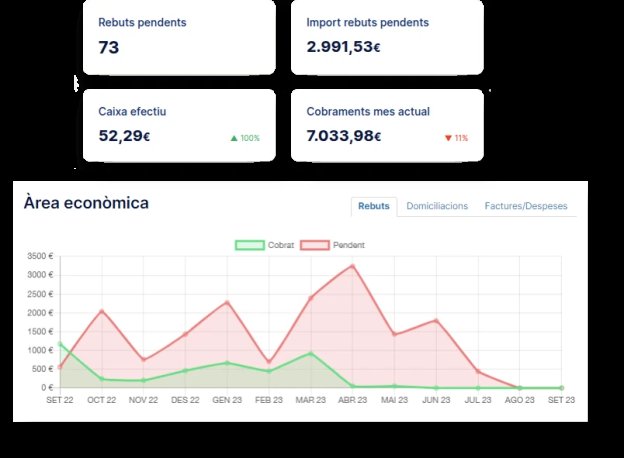
Task: Click the MAR 23 Cobrat data point
Action: tap(311, 353)
